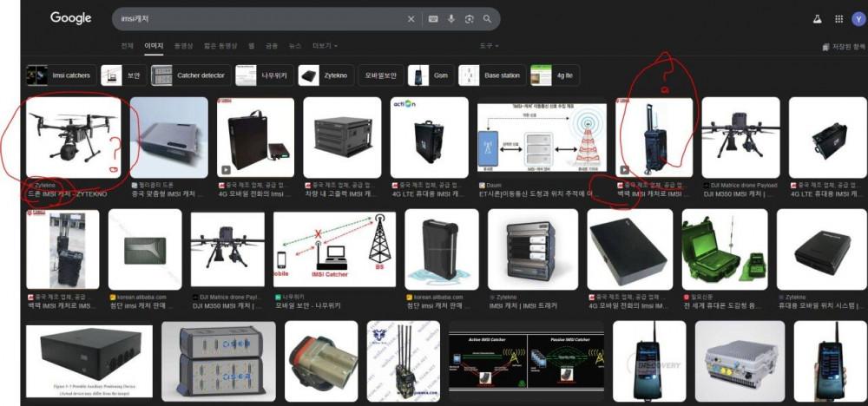This screenshot has width=868, height=406.
Task: Select the Zytekno filter chip
Action: [324, 75]
